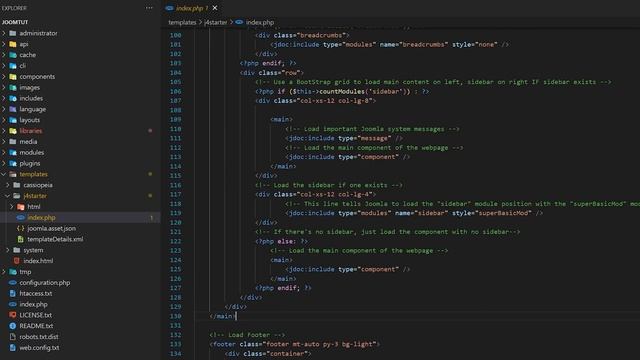640x360 pixels.
Task: Expand the cli folder chevron
Action: coord(4,66)
